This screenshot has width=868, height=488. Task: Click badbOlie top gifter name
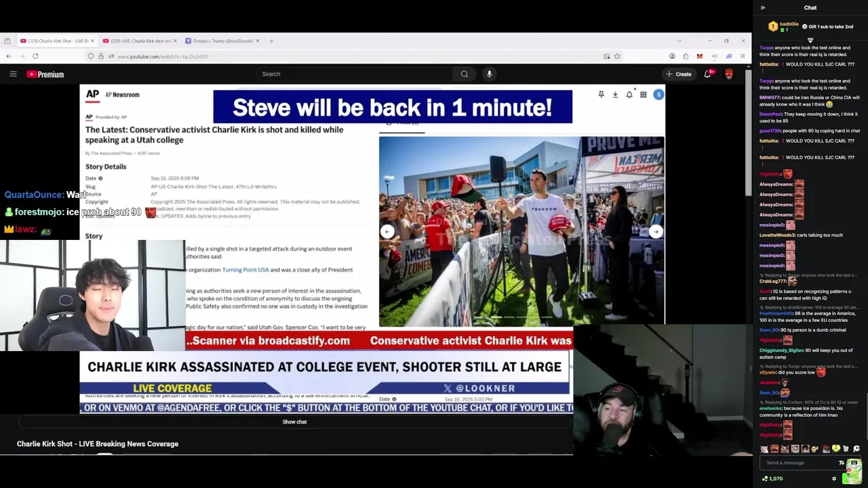(789, 24)
